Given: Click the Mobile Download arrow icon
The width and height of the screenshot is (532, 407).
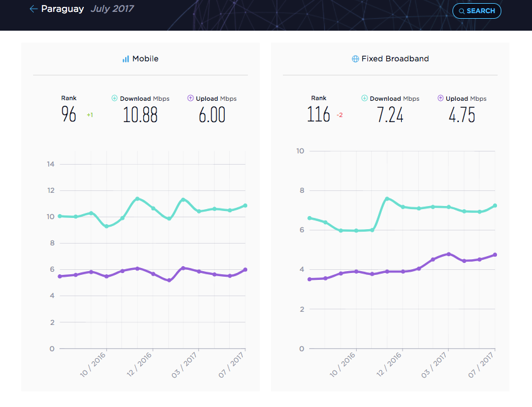Looking at the screenshot, I should 115,98.
